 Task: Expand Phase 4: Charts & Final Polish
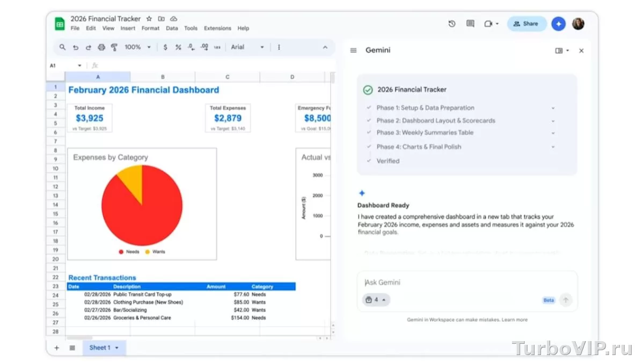[x=553, y=147]
